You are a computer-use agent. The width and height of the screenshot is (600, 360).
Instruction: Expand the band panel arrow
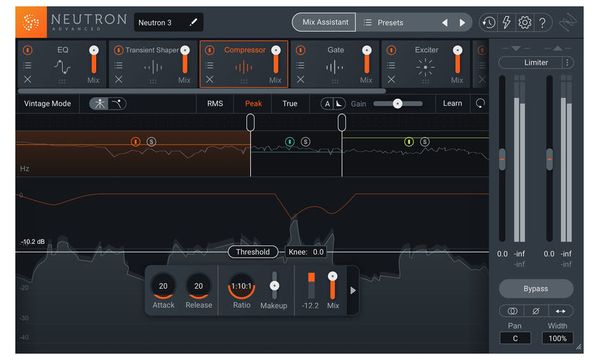353,291
